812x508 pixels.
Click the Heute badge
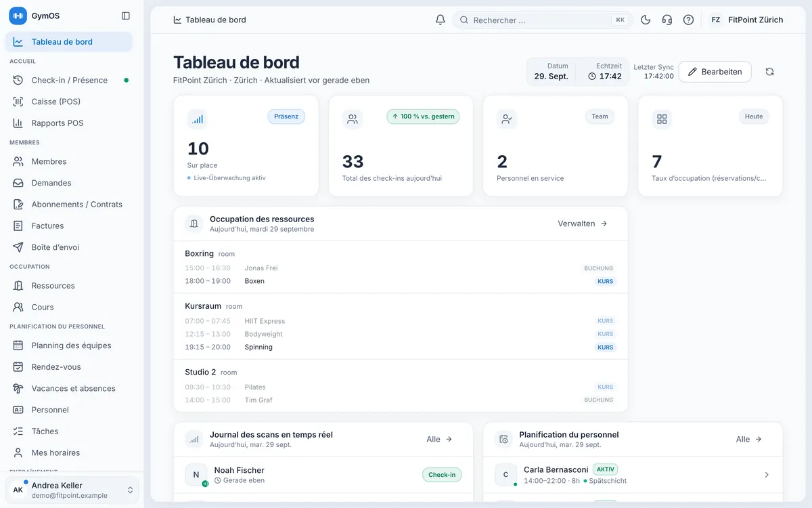coord(754,117)
